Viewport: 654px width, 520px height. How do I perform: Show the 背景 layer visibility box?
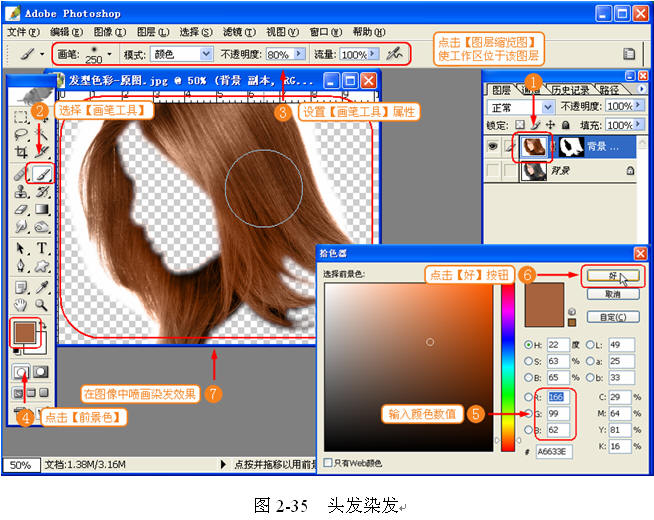[x=493, y=171]
